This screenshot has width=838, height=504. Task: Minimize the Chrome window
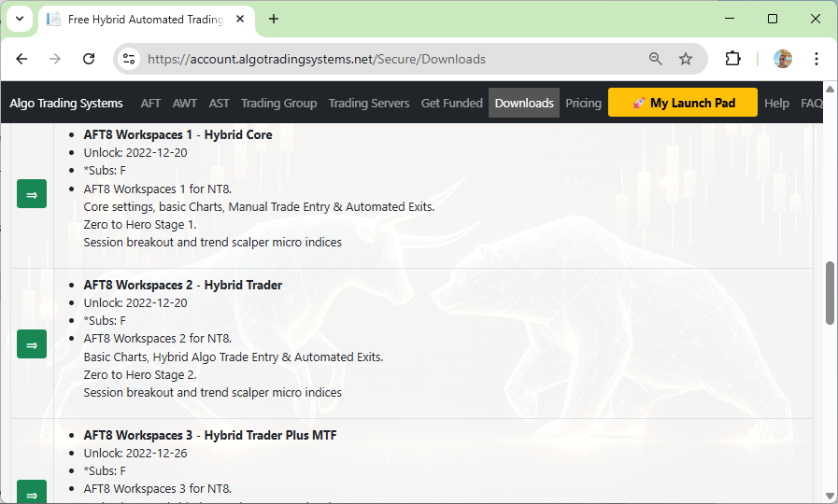[730, 19]
